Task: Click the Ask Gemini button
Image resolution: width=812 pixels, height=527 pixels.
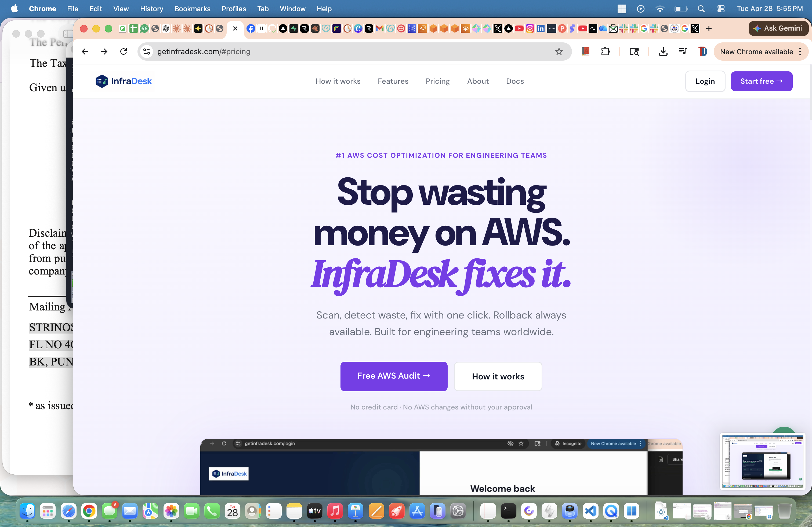Action: coord(778,28)
